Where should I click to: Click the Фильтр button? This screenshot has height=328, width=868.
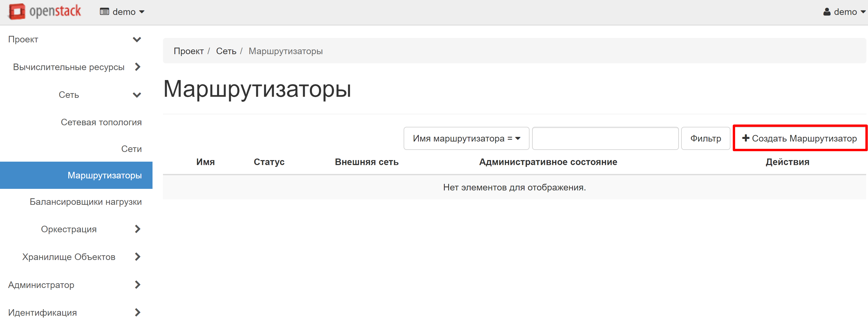(705, 138)
